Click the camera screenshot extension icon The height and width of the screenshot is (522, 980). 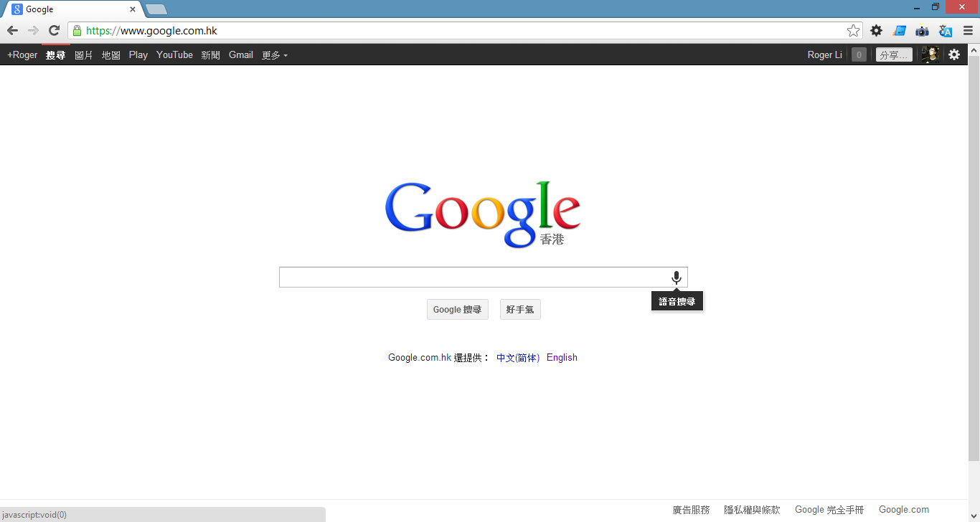pyautogui.click(x=922, y=31)
